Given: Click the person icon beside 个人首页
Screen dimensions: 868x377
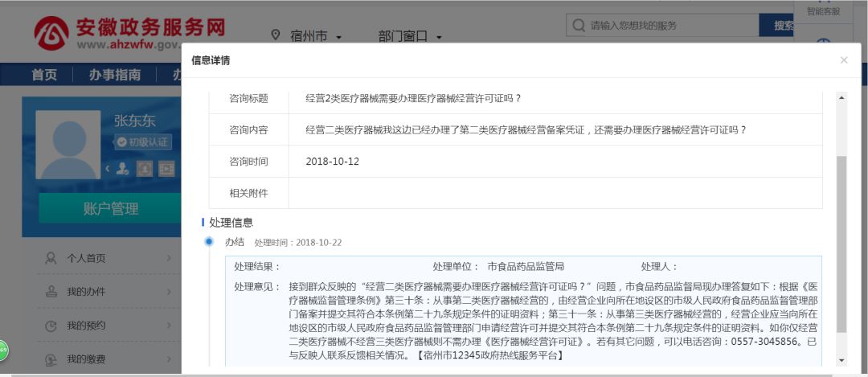Looking at the screenshot, I should coord(51,258).
